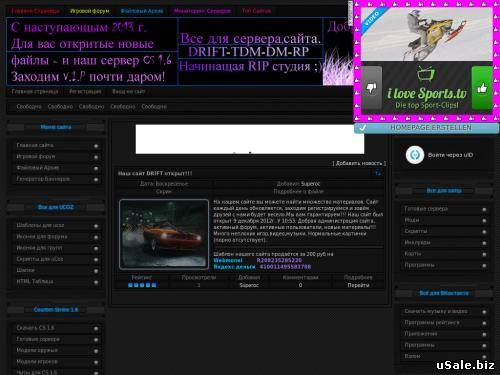This screenshot has height=375, width=500.
Task: Open Файловый Архив in the left site menu
Action: click(x=38, y=168)
